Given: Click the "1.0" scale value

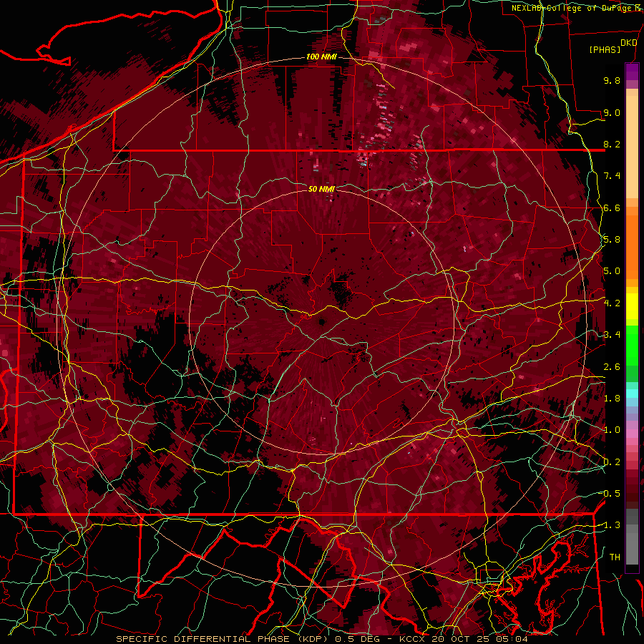Looking at the screenshot, I should pyautogui.click(x=612, y=430).
